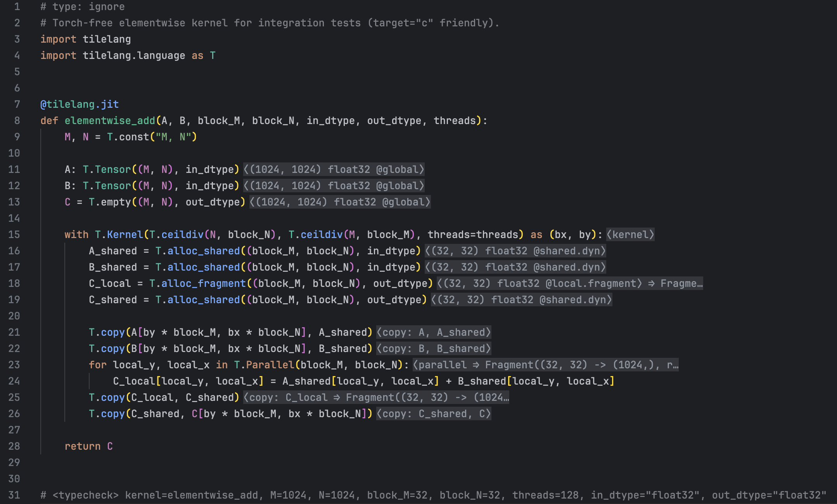Image resolution: width=837 pixels, height=504 pixels.
Task: Click T.Parallel in the for loop
Action: pyautogui.click(x=264, y=365)
